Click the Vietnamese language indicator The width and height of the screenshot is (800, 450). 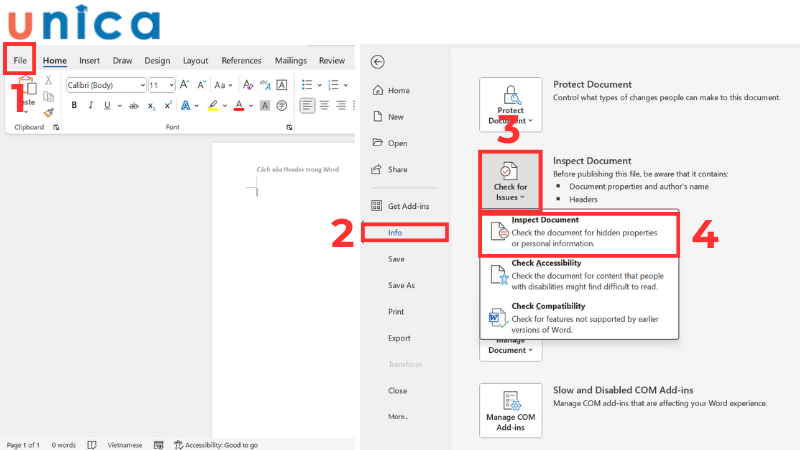[124, 445]
